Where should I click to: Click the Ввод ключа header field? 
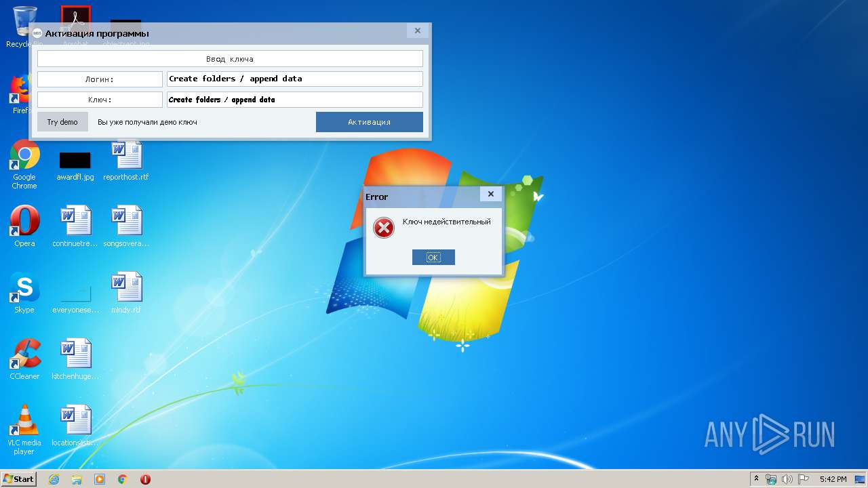(230, 59)
